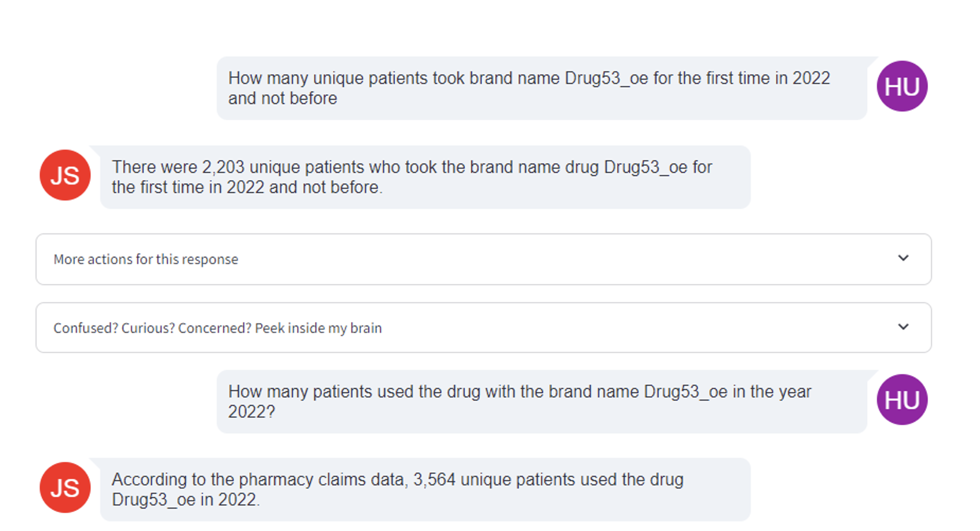The width and height of the screenshot is (980, 531).
Task: Click the number 2,203 in the first answer
Action: click(223, 167)
